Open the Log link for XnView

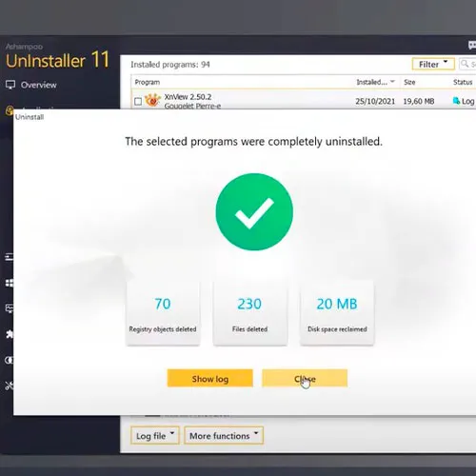click(464, 101)
